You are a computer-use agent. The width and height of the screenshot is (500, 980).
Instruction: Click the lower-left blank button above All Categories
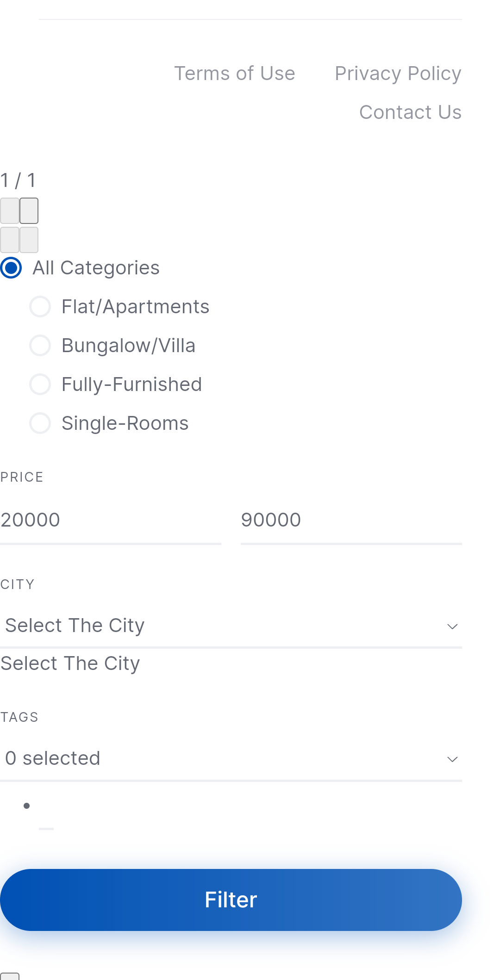9,240
